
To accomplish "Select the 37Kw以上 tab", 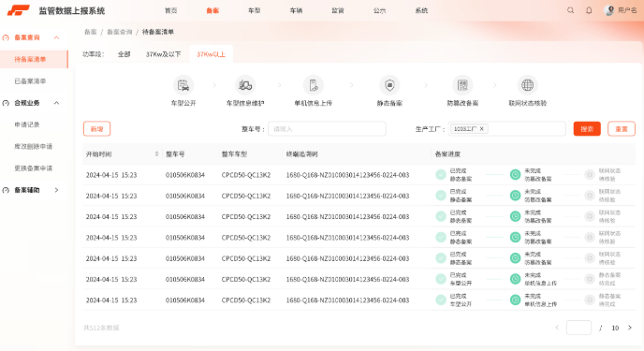I will pos(212,54).
